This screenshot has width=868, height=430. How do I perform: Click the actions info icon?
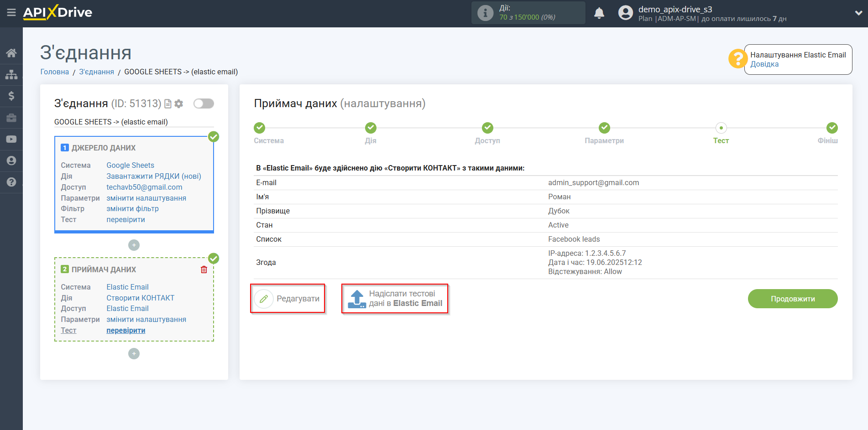(x=486, y=13)
